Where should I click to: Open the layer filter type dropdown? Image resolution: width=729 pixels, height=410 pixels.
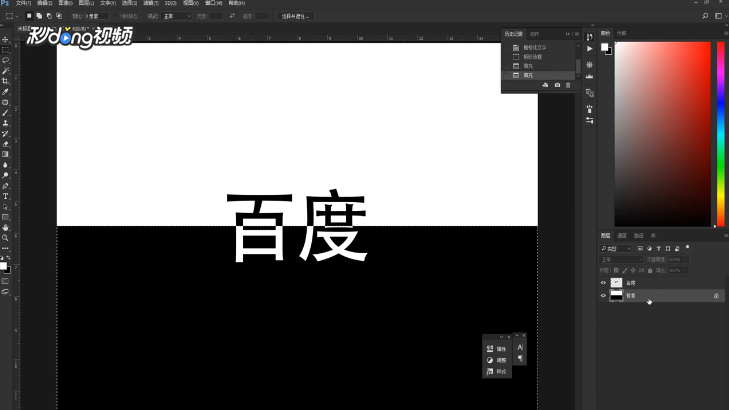[616, 249]
